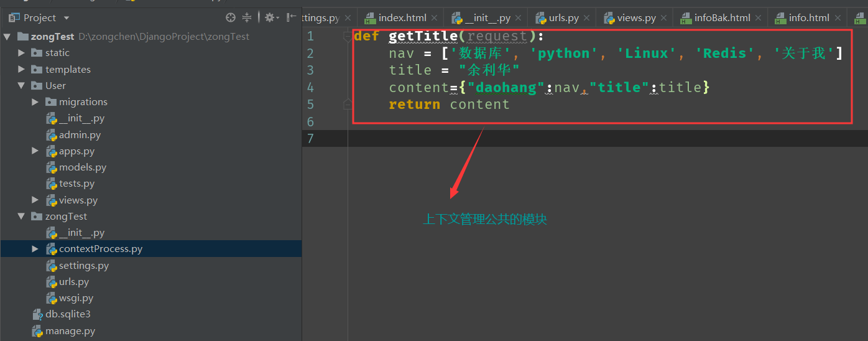This screenshot has height=341, width=868.
Task: Close the views.py editor tab
Action: pos(663,18)
